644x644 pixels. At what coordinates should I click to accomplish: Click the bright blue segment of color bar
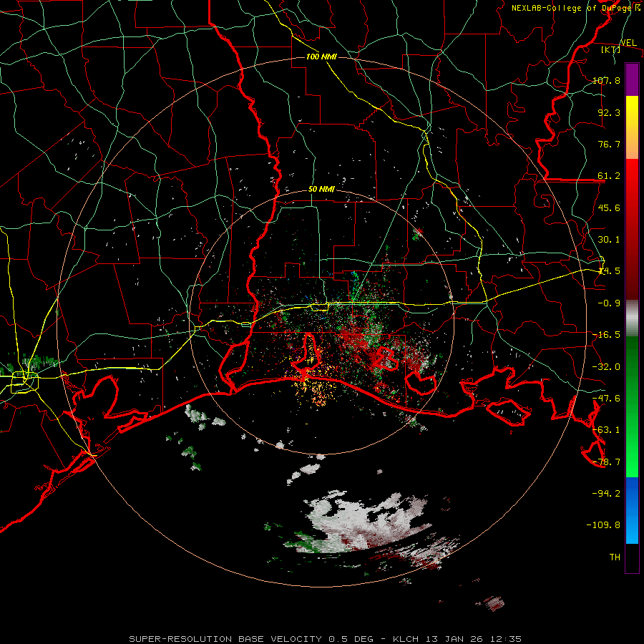[x=632, y=510]
